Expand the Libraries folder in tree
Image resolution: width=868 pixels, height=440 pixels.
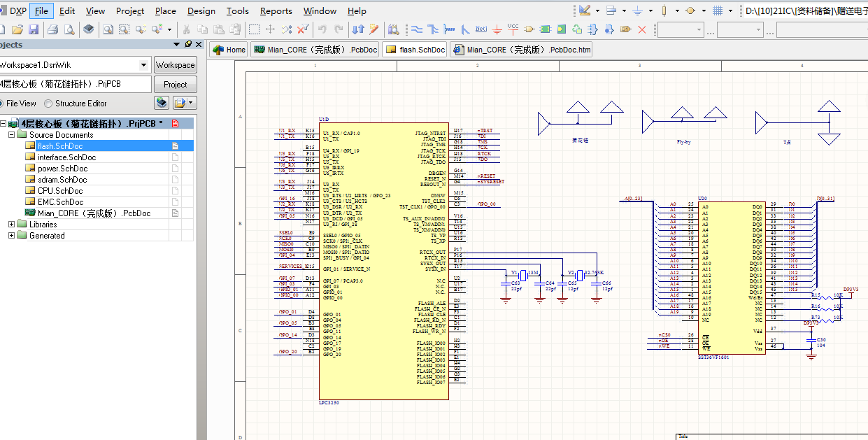12,225
